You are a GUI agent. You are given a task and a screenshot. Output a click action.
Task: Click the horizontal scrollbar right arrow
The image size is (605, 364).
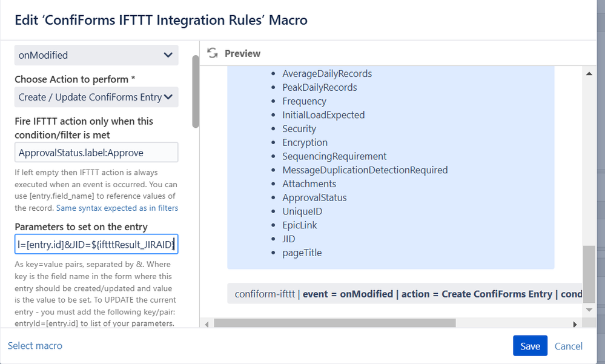coord(575,323)
